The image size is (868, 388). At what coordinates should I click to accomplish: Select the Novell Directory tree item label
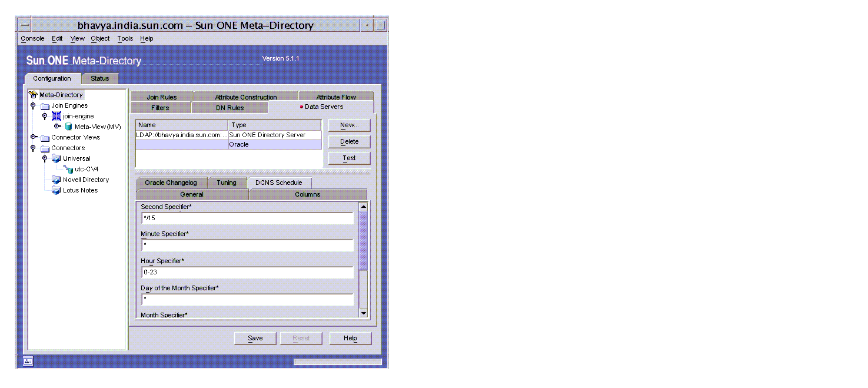[x=86, y=180]
